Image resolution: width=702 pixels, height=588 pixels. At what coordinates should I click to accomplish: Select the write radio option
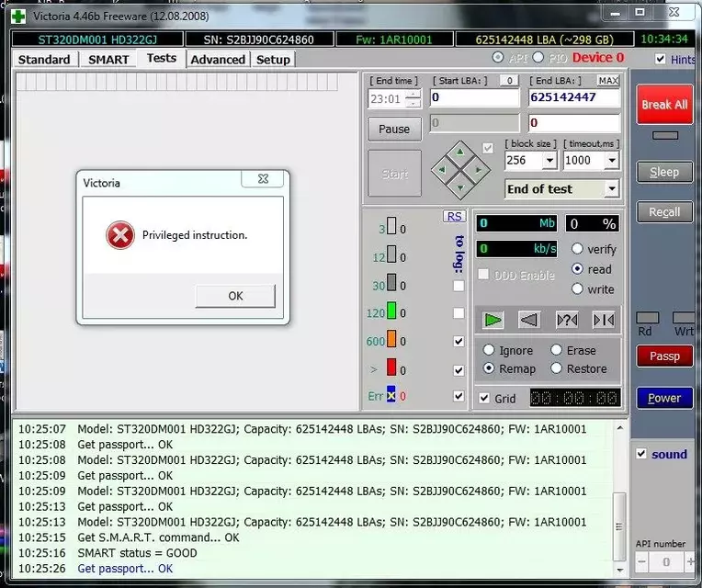pos(577,289)
